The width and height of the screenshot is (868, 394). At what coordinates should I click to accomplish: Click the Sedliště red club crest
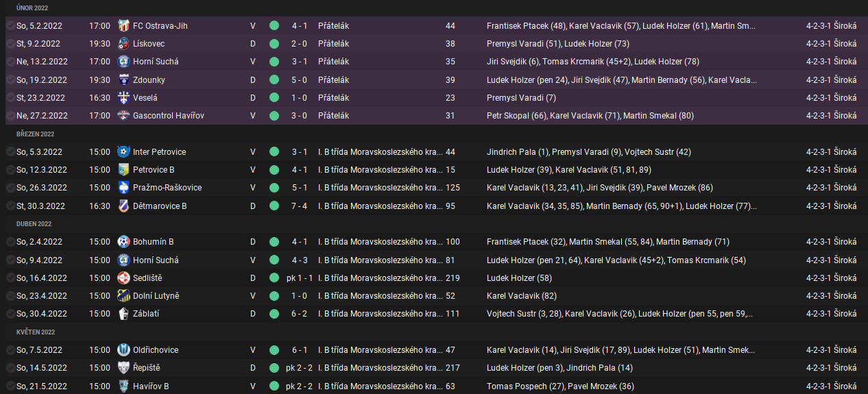click(x=123, y=278)
